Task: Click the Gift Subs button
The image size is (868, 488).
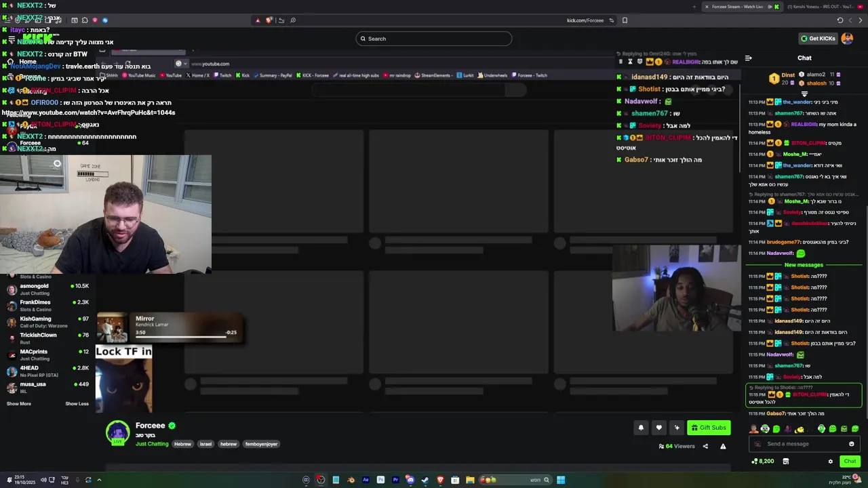Action: [x=709, y=428]
